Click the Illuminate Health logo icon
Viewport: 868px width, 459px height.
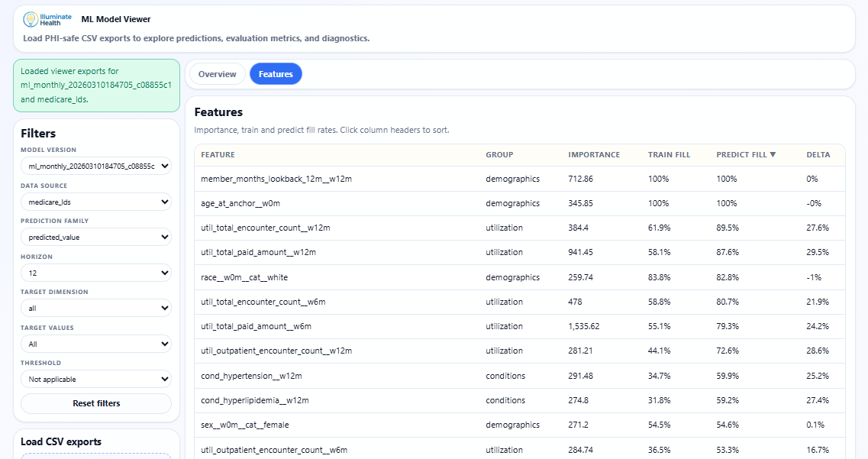(x=30, y=19)
